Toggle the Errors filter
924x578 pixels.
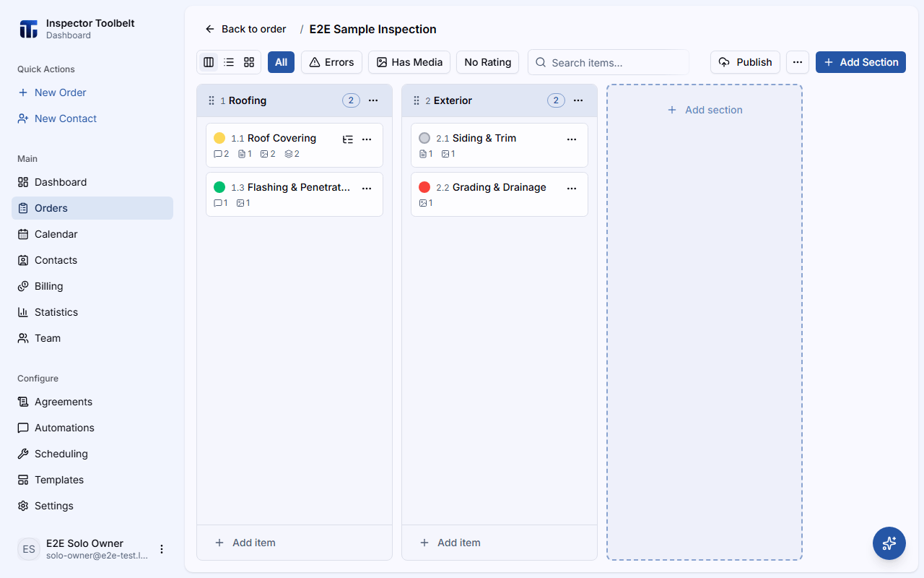click(x=331, y=62)
